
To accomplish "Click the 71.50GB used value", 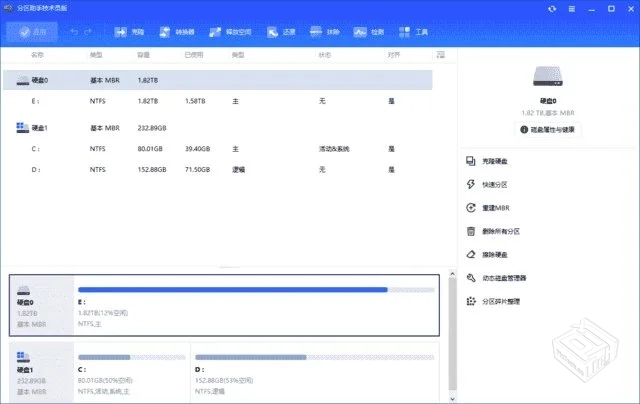I will coord(198,169).
